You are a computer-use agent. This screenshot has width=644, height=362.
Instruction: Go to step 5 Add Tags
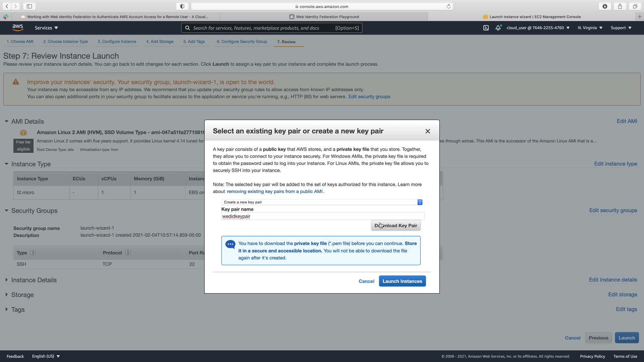pyautogui.click(x=194, y=42)
